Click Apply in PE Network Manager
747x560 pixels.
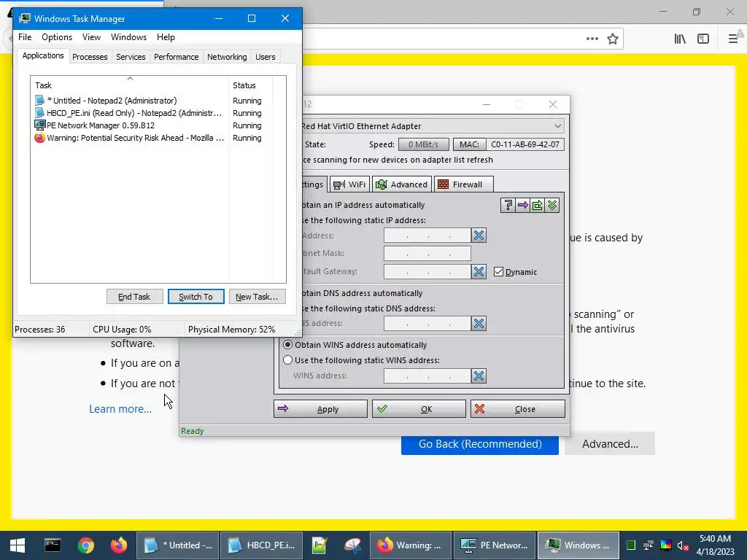(x=321, y=409)
